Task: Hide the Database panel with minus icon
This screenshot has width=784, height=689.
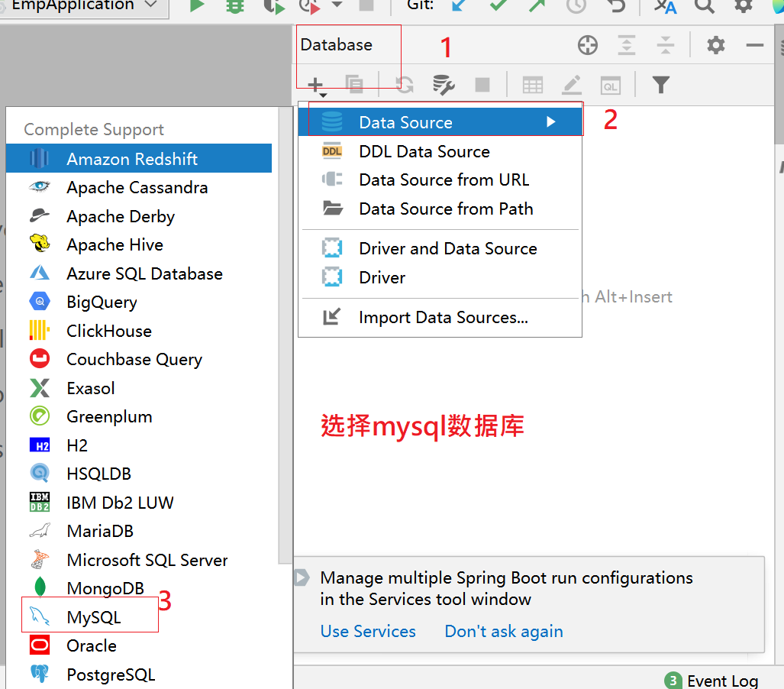Action: click(754, 45)
